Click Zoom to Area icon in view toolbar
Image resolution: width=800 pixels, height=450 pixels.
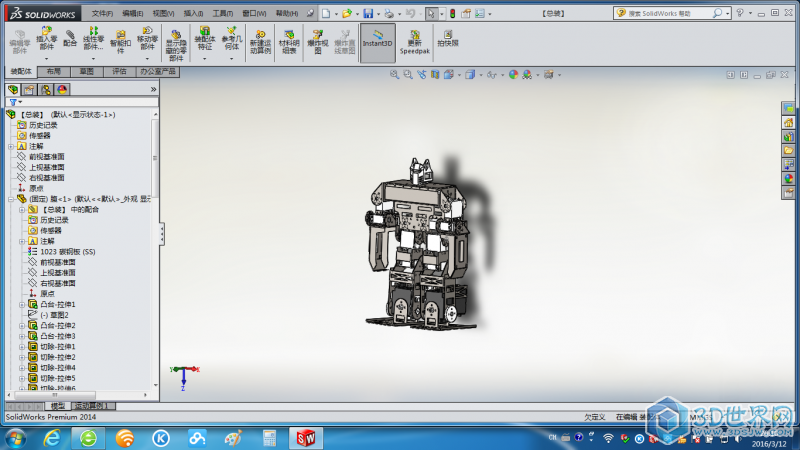[x=408, y=74]
